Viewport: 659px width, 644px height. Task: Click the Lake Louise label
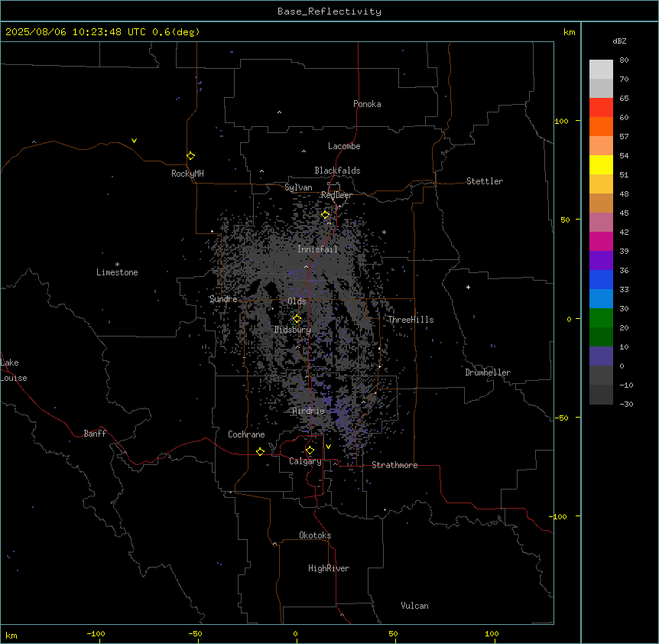(x=14, y=370)
